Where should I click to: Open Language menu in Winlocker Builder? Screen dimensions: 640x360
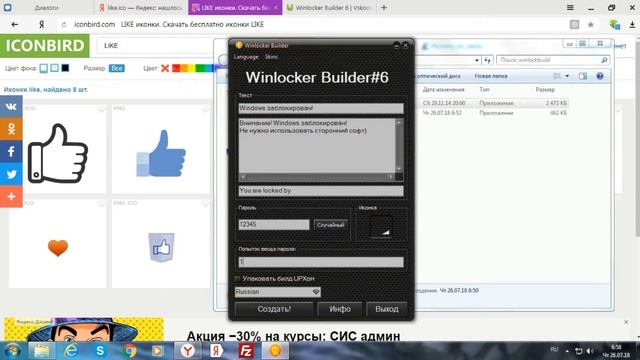(246, 57)
